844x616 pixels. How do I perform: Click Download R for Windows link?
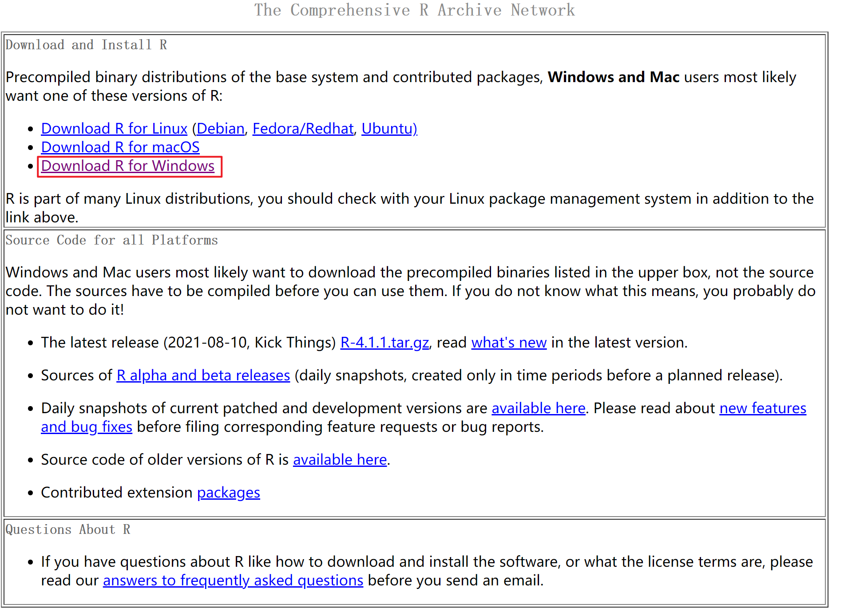[x=128, y=166]
